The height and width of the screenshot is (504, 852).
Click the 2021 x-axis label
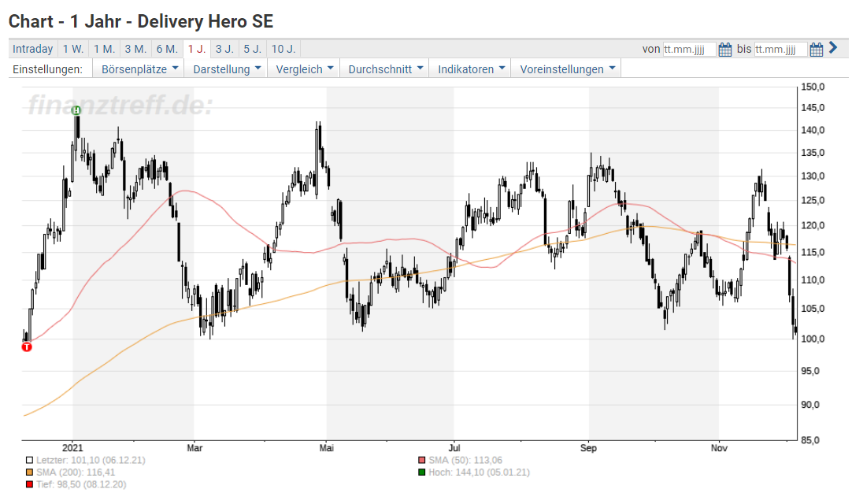pyautogui.click(x=72, y=447)
